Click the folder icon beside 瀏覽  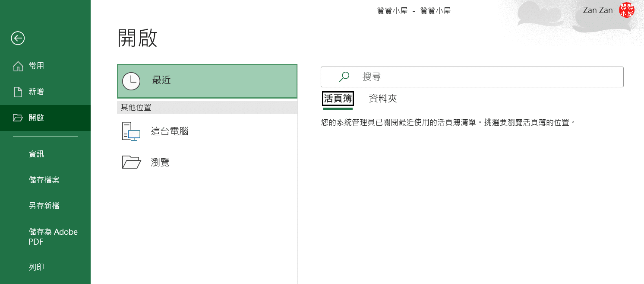click(131, 162)
